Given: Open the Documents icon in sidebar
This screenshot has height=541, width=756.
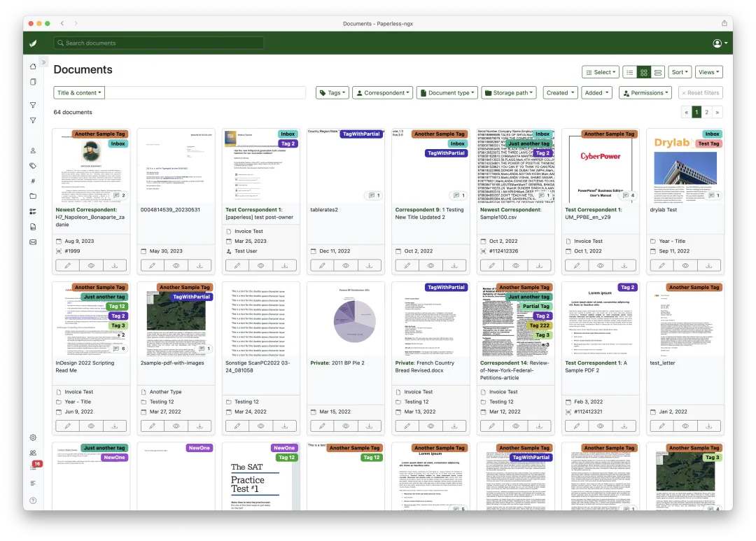Looking at the screenshot, I should 33,82.
